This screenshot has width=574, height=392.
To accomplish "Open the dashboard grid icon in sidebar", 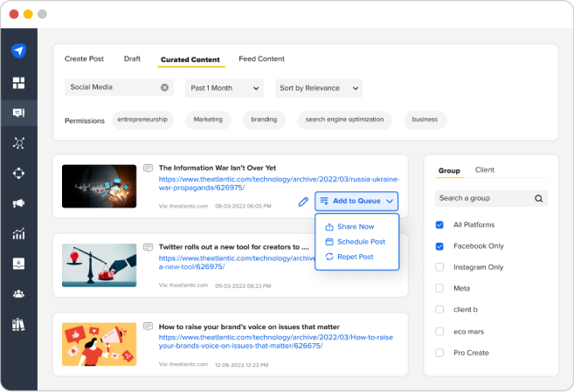I will [x=18, y=83].
